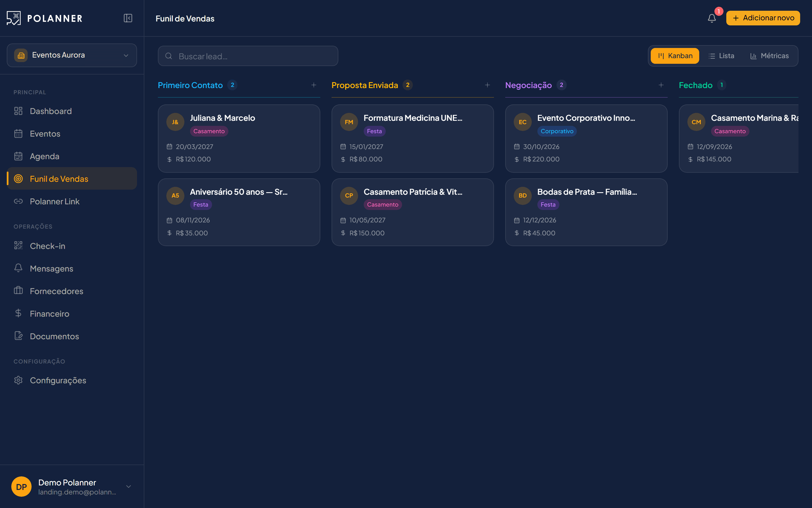Click Negociação column header

[x=528, y=85]
